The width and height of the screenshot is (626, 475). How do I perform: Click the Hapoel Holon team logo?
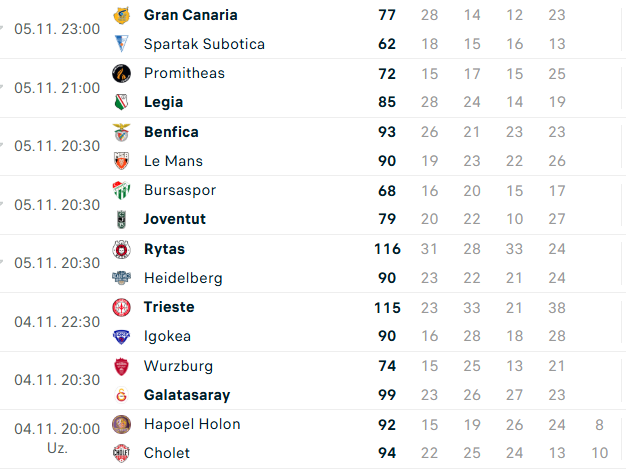(122, 424)
